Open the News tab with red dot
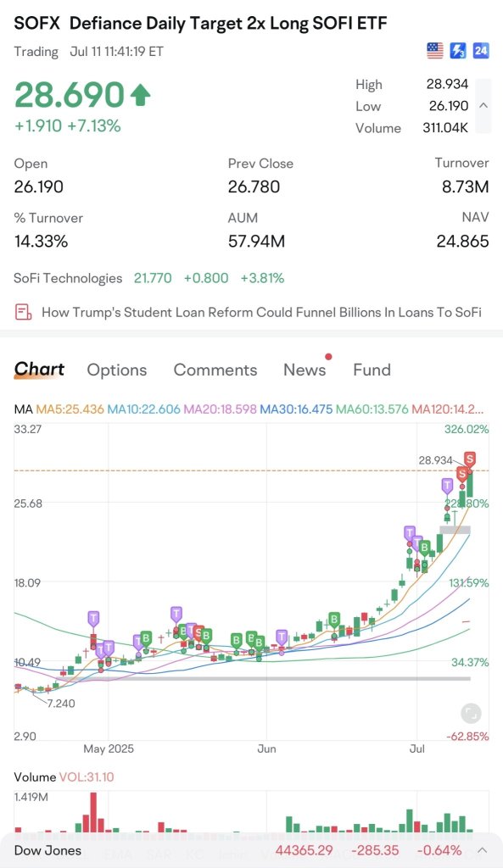 pos(305,370)
